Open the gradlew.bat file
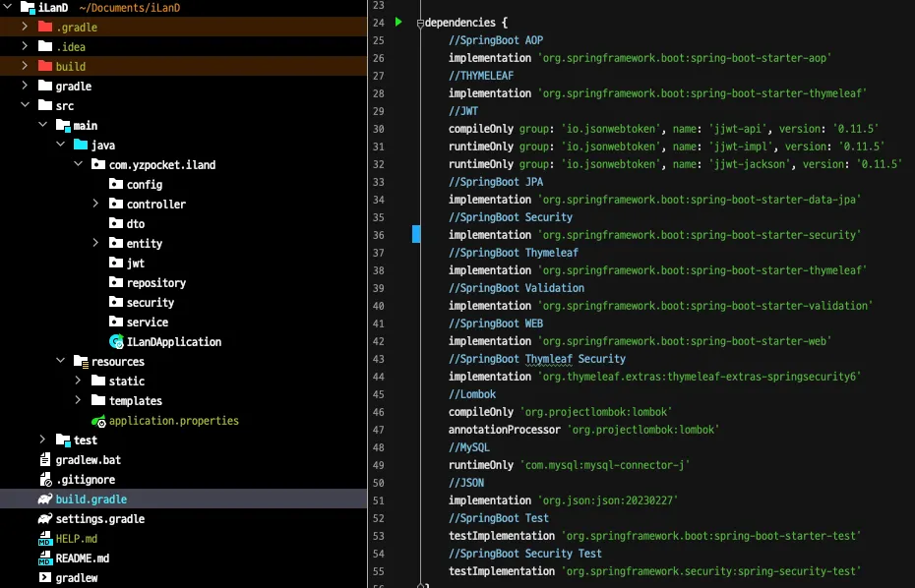The width and height of the screenshot is (915, 588). point(88,460)
